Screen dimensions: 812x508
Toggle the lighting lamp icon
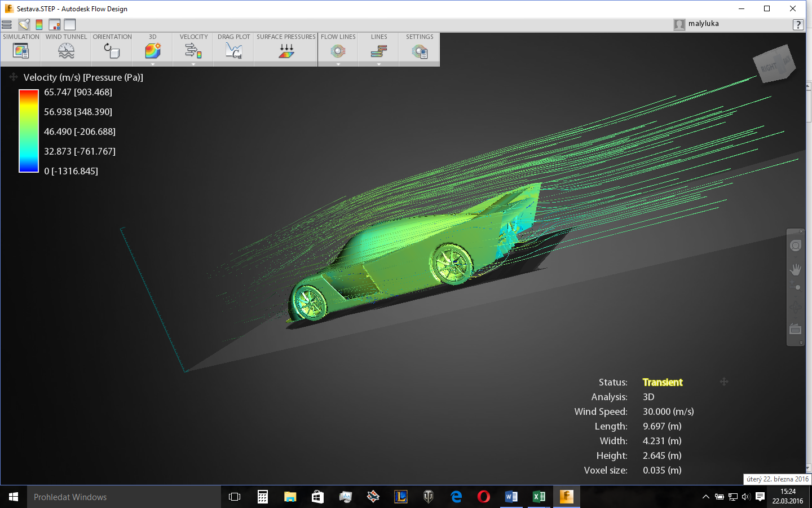coord(24,24)
